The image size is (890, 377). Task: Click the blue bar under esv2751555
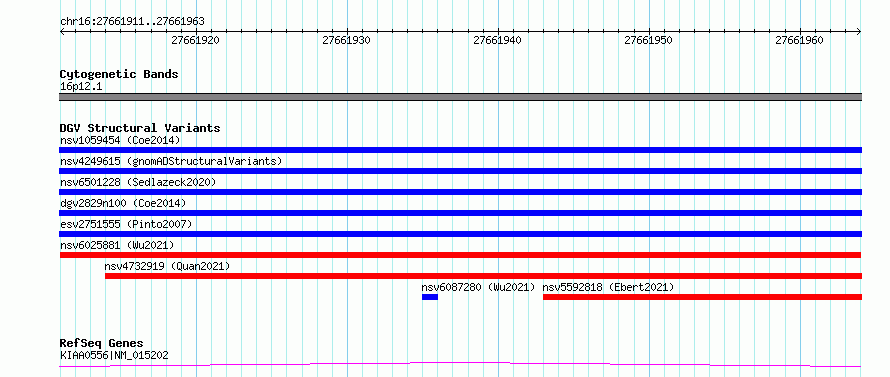(x=460, y=234)
